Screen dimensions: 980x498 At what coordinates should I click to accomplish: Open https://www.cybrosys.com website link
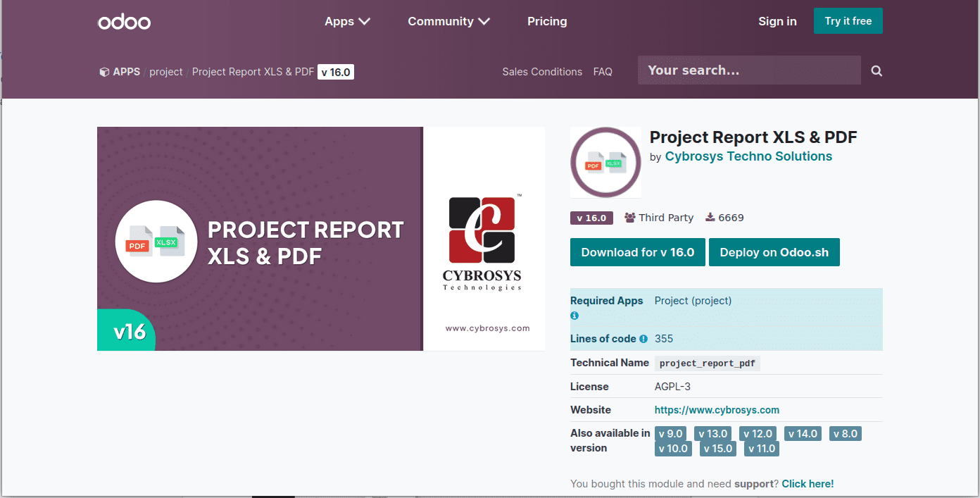(717, 410)
